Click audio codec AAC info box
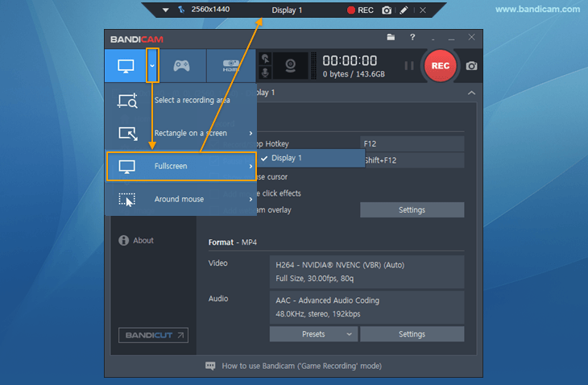The width and height of the screenshot is (588, 385). (x=366, y=308)
